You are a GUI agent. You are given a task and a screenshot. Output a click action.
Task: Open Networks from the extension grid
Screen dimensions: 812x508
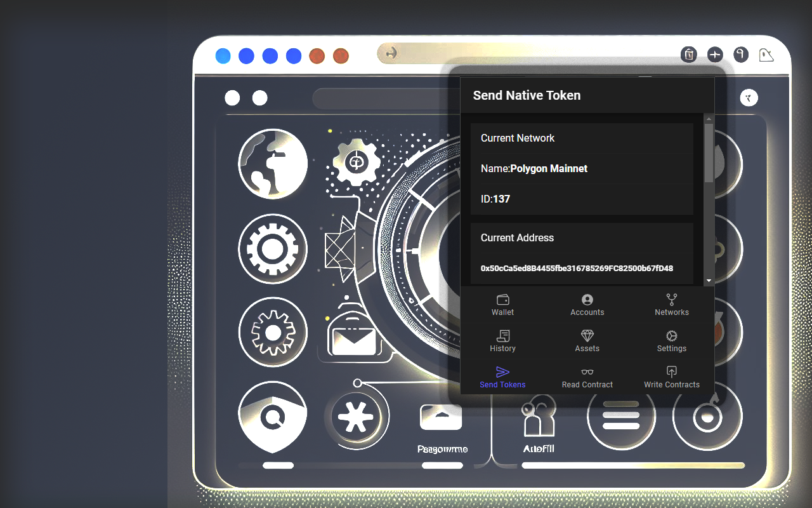pyautogui.click(x=671, y=305)
